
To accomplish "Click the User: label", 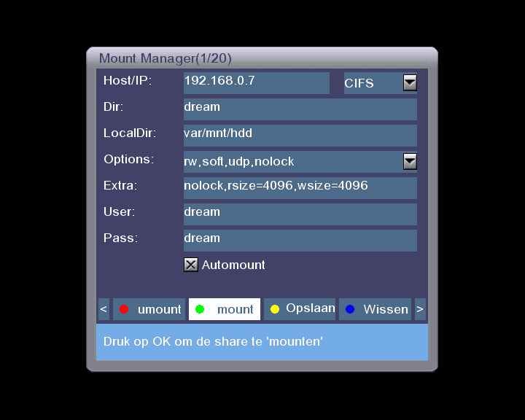I will (x=119, y=212).
